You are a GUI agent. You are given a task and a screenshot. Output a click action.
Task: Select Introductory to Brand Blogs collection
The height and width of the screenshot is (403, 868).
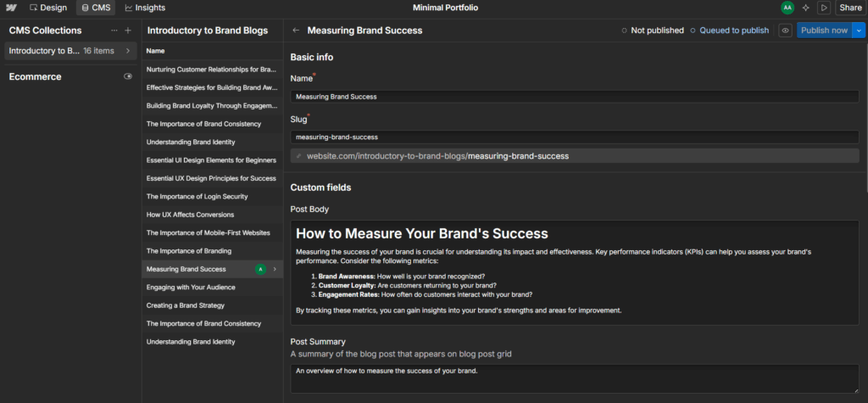[71, 51]
